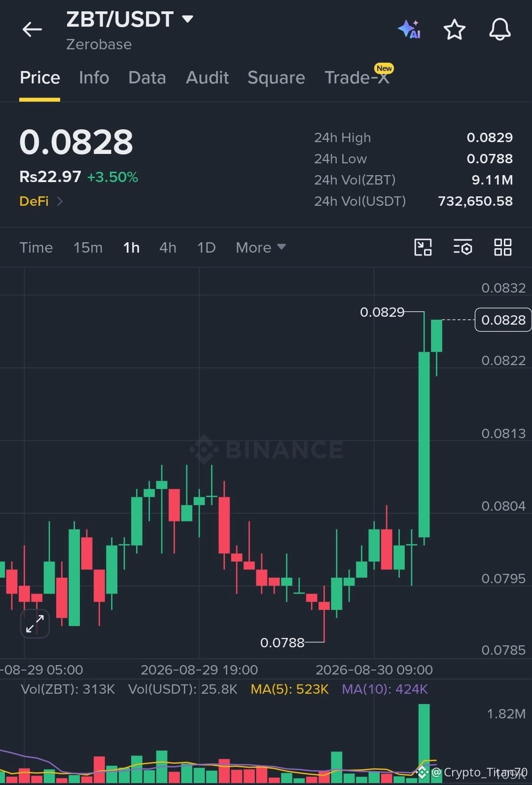The height and width of the screenshot is (785, 532).
Task: Select the 1h chart interval
Action: pyautogui.click(x=131, y=247)
